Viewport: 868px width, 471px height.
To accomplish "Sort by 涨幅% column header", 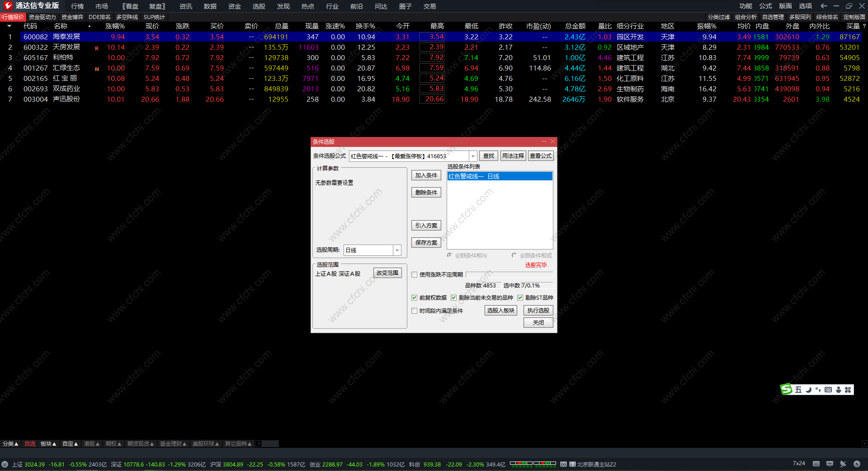I will pyautogui.click(x=115, y=26).
